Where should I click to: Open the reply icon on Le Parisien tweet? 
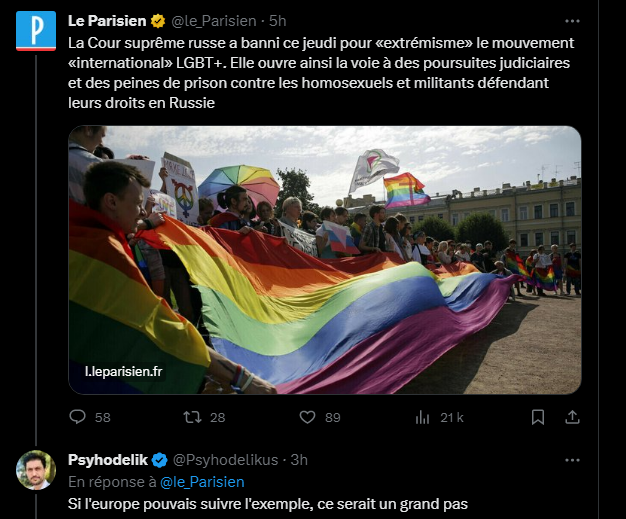(77, 417)
